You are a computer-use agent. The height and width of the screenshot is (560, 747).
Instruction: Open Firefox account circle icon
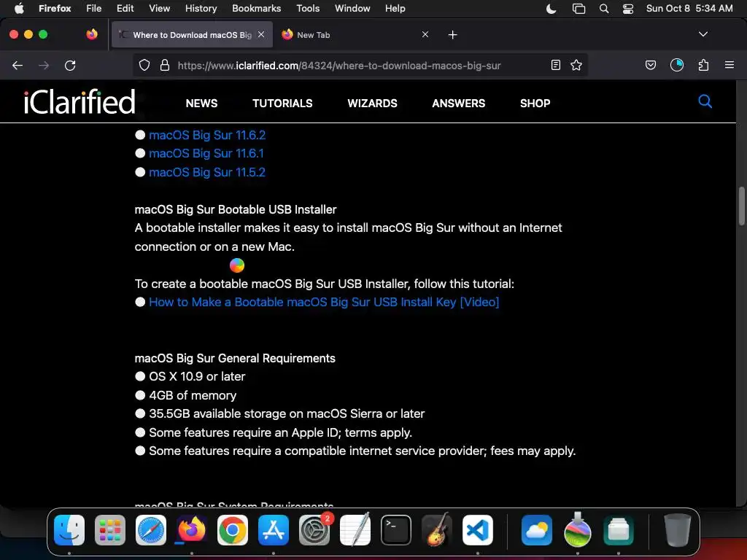(676, 65)
